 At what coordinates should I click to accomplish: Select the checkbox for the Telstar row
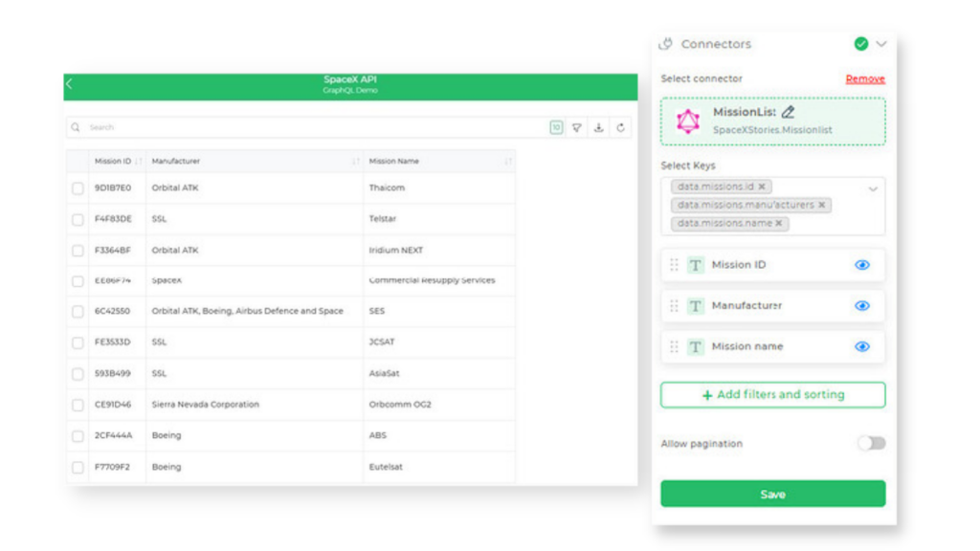point(78,219)
